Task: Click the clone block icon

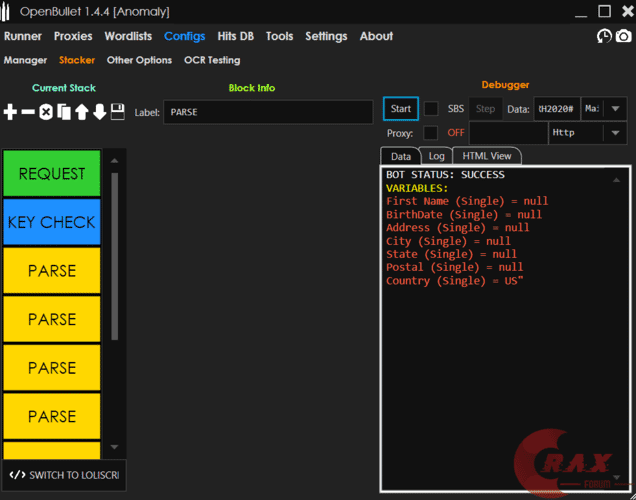Action: coord(64,112)
